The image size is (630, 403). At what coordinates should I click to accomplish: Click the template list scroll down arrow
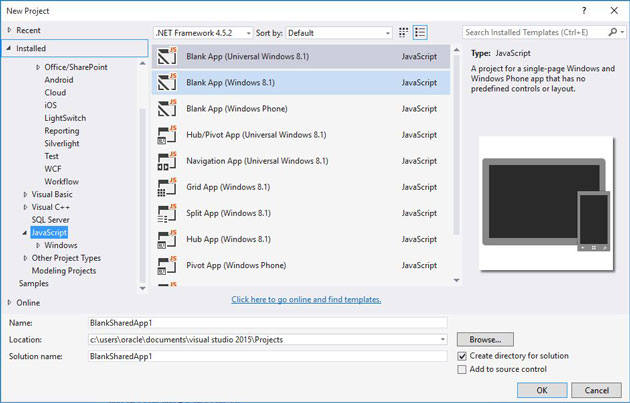456,280
